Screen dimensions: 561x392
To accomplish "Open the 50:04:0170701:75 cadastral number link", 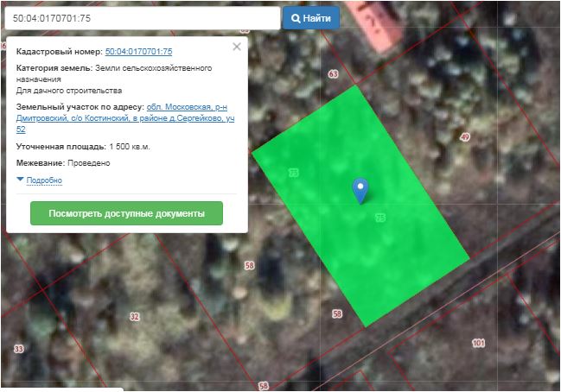I will 138,53.
